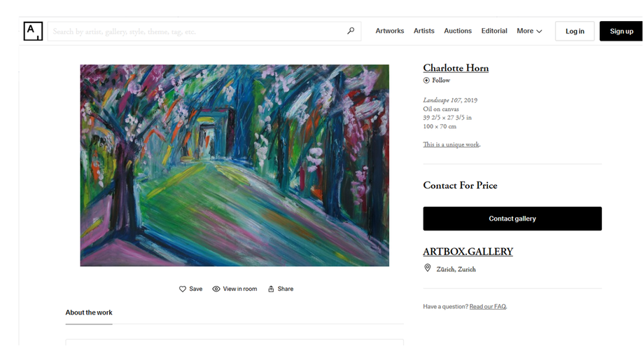Viewport: 644px width, 363px height.
Task: Go to the Artists page
Action: pyautogui.click(x=424, y=31)
